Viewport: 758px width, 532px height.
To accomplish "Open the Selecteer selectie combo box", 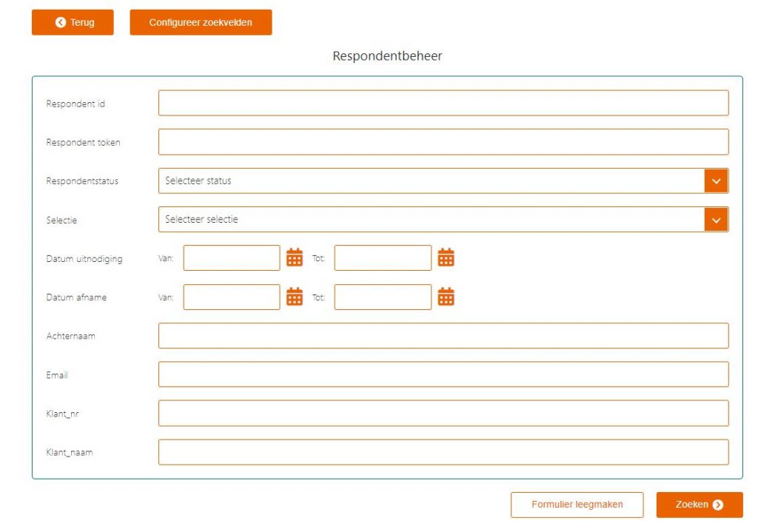I will [x=443, y=219].
